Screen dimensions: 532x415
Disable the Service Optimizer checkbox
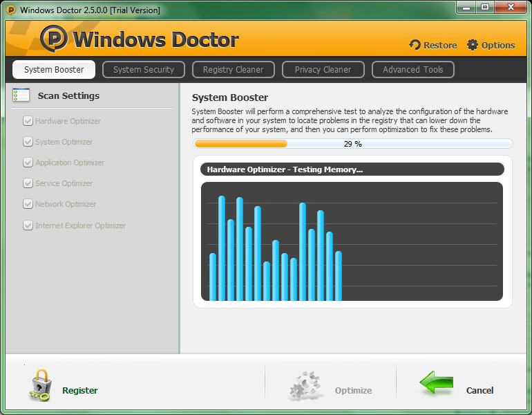click(28, 183)
